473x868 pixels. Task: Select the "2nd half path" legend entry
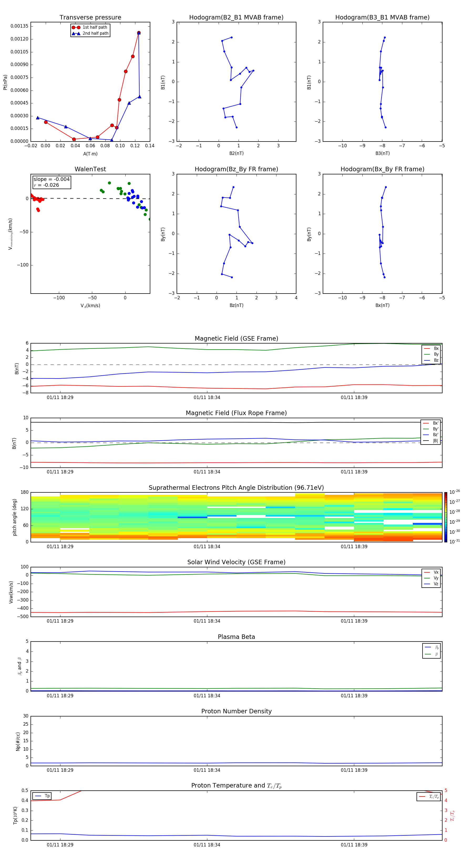[x=90, y=33]
